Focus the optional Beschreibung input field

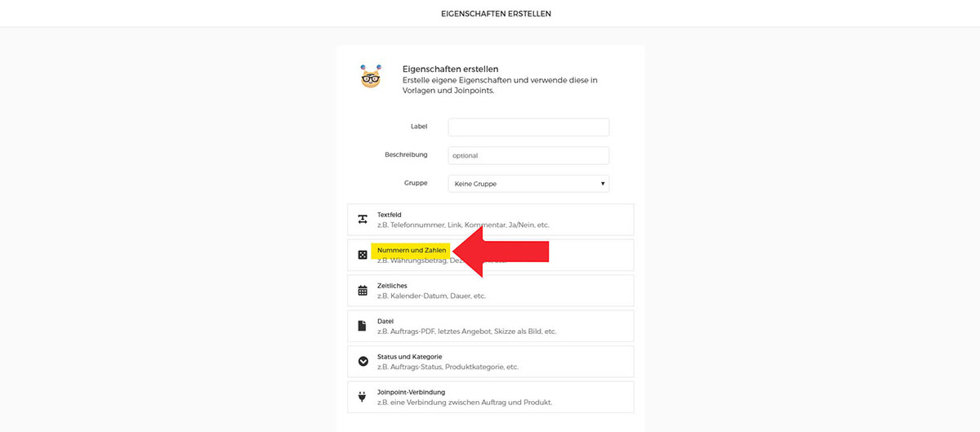[x=528, y=155]
